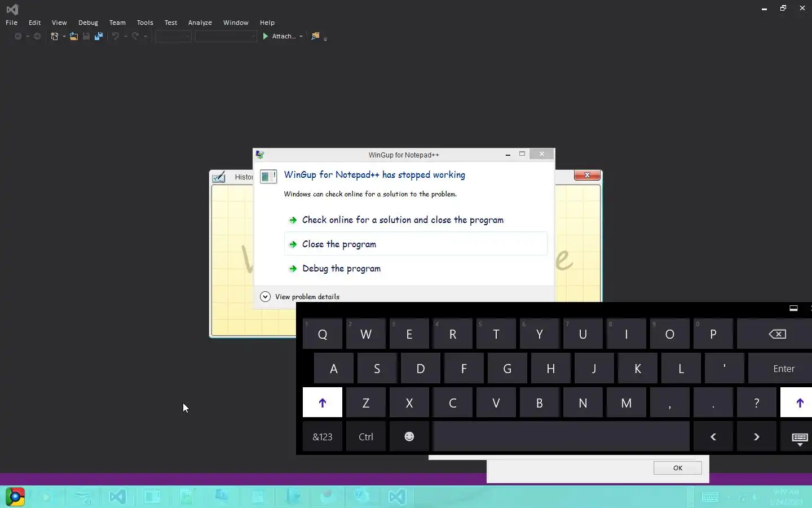Toggle the Ctrl key on touch keyboard
Viewport: 812px width, 508px height.
(x=366, y=436)
